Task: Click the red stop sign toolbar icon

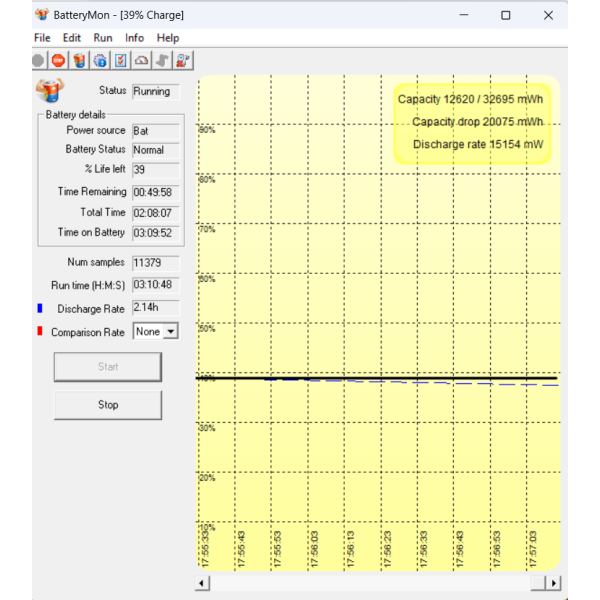Action: [x=59, y=60]
